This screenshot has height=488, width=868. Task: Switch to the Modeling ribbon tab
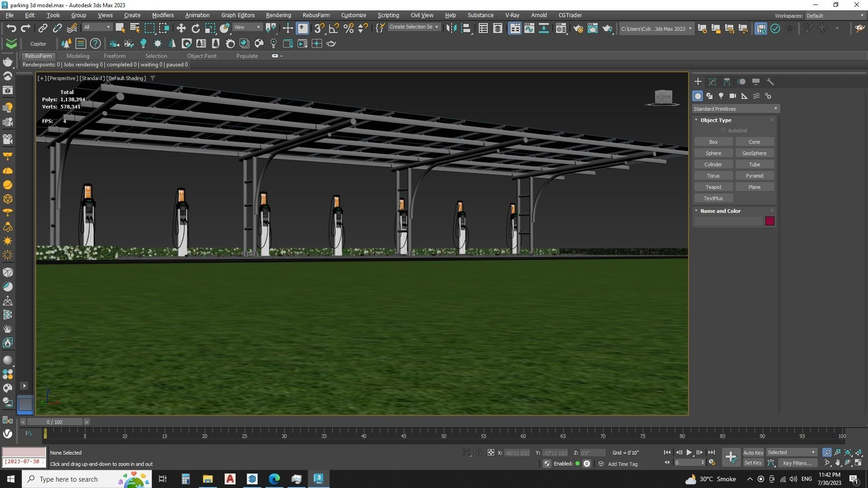tap(78, 56)
